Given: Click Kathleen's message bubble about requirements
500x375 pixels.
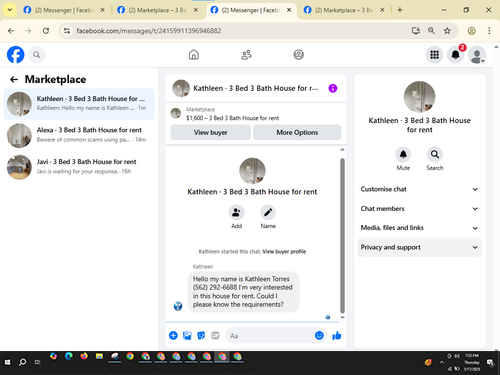Looking at the screenshot, I should click(243, 292).
